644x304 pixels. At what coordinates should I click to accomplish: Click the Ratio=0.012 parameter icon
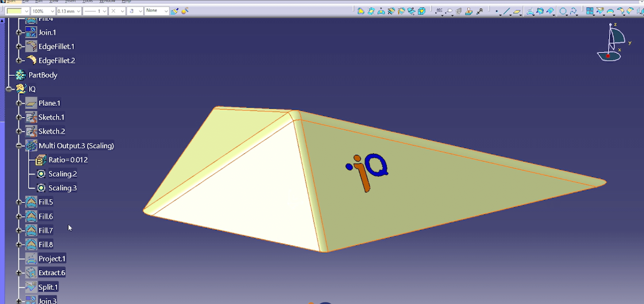pyautogui.click(x=41, y=160)
